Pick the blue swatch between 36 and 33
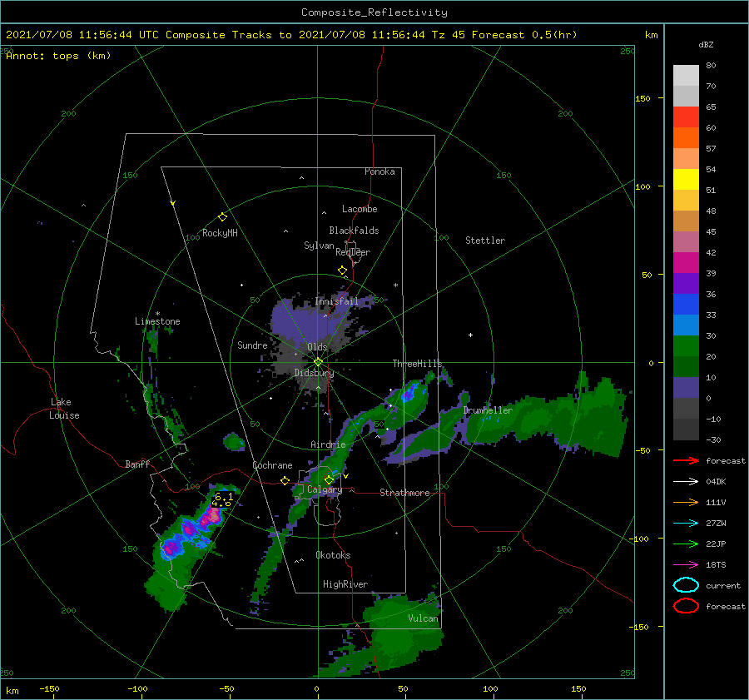Viewport: 749px width, 700px height. click(686, 304)
